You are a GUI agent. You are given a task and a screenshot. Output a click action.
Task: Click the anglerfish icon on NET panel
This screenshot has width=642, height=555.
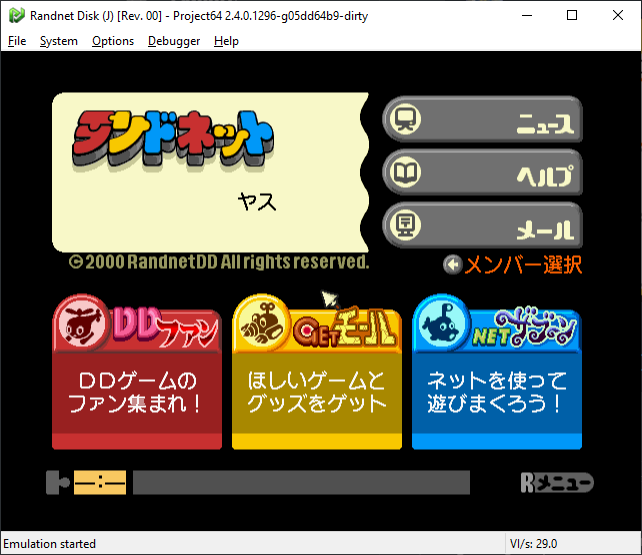click(441, 323)
